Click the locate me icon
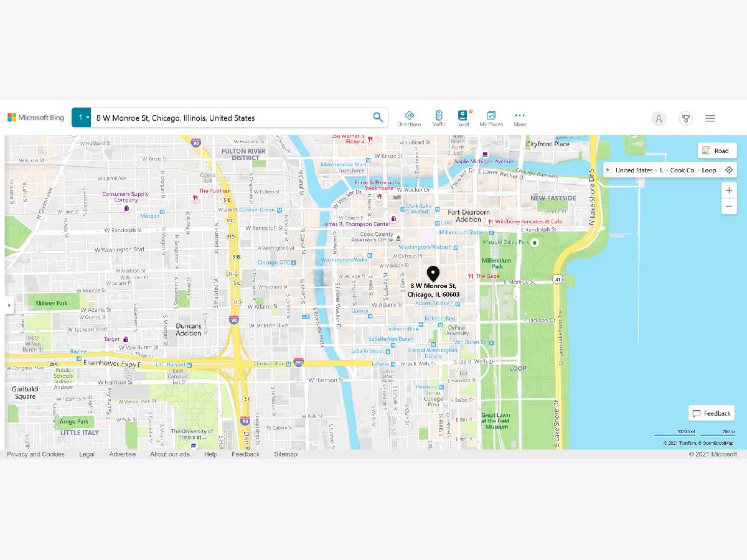The width and height of the screenshot is (747, 560). tap(730, 170)
